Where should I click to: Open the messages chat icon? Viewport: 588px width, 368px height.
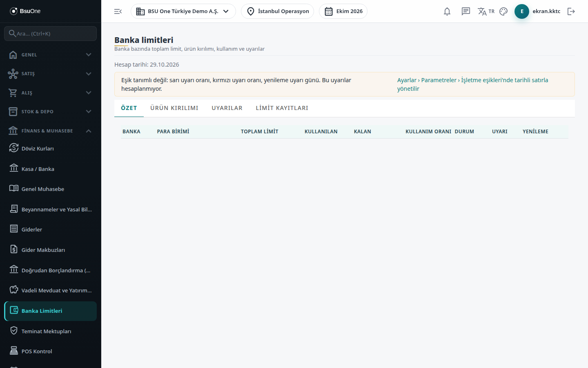click(x=466, y=11)
